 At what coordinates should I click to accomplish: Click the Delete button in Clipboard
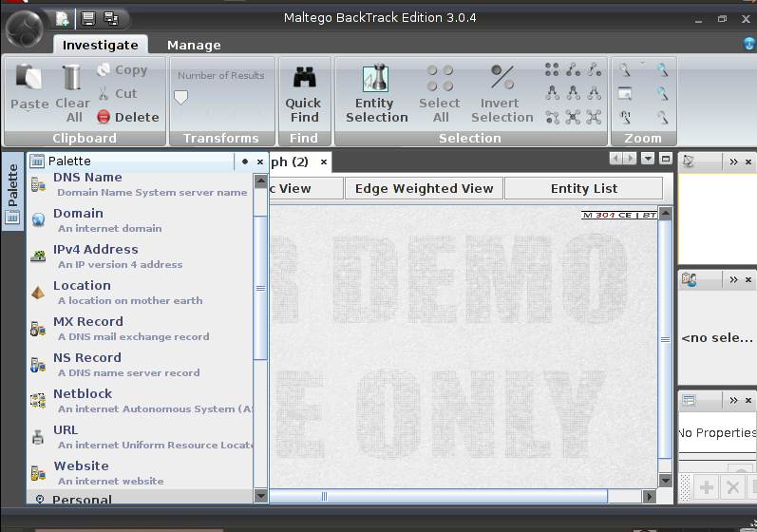(x=127, y=117)
